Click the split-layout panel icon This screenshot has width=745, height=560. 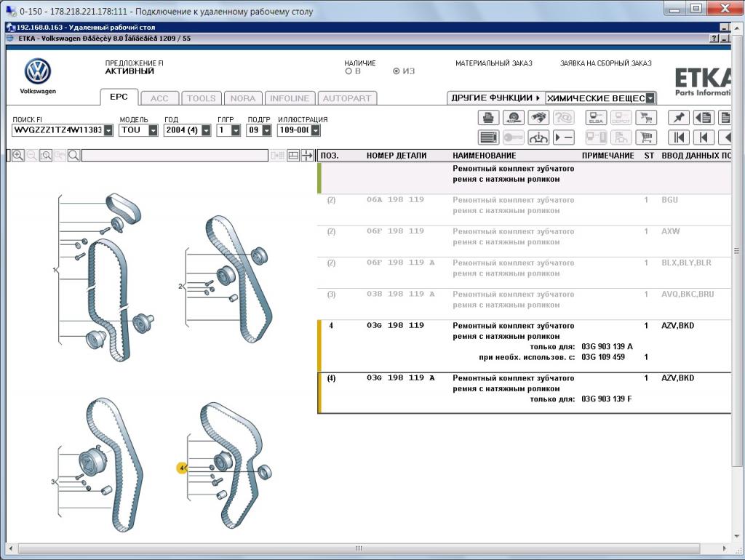coord(293,156)
